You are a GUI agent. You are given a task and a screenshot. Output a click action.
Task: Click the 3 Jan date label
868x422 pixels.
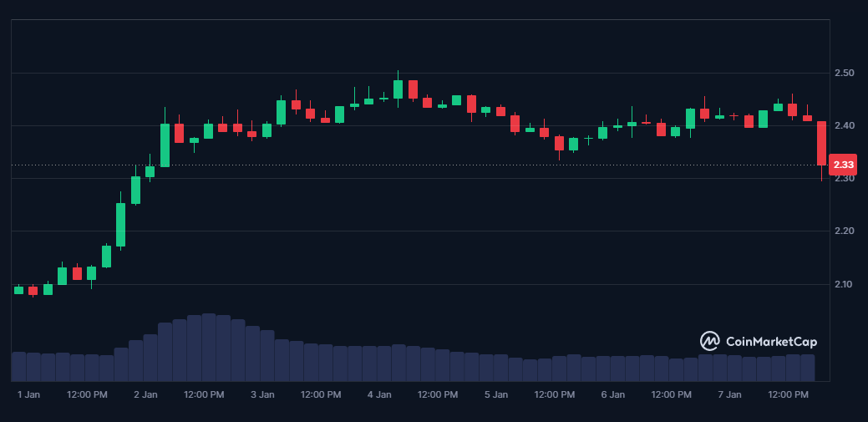coord(262,395)
